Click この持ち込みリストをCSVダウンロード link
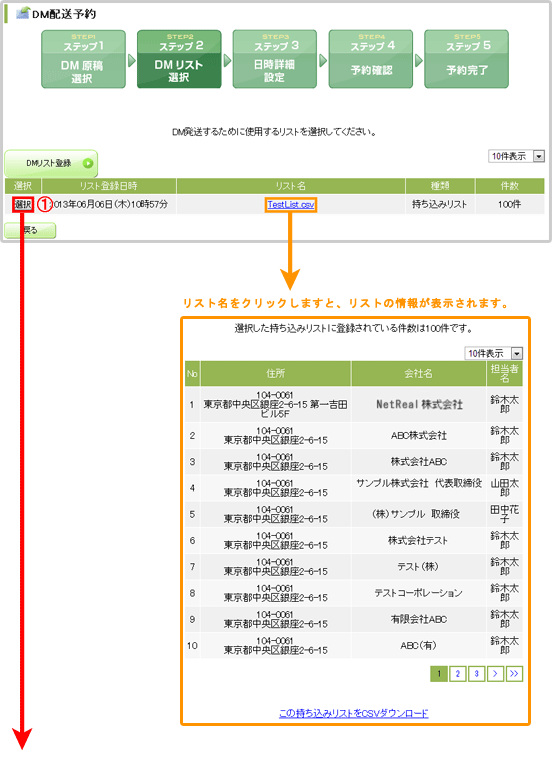The image size is (552, 760). click(x=354, y=713)
